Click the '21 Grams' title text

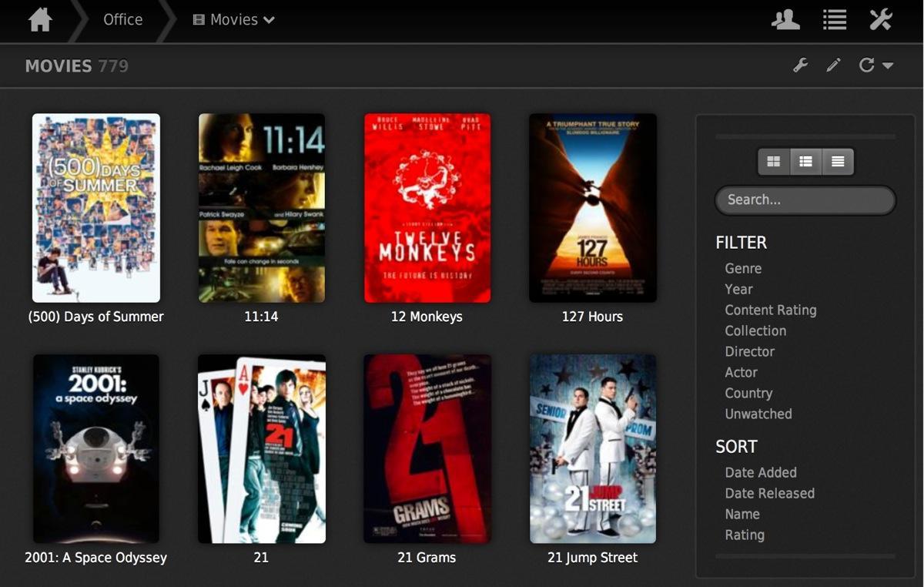pos(427,558)
